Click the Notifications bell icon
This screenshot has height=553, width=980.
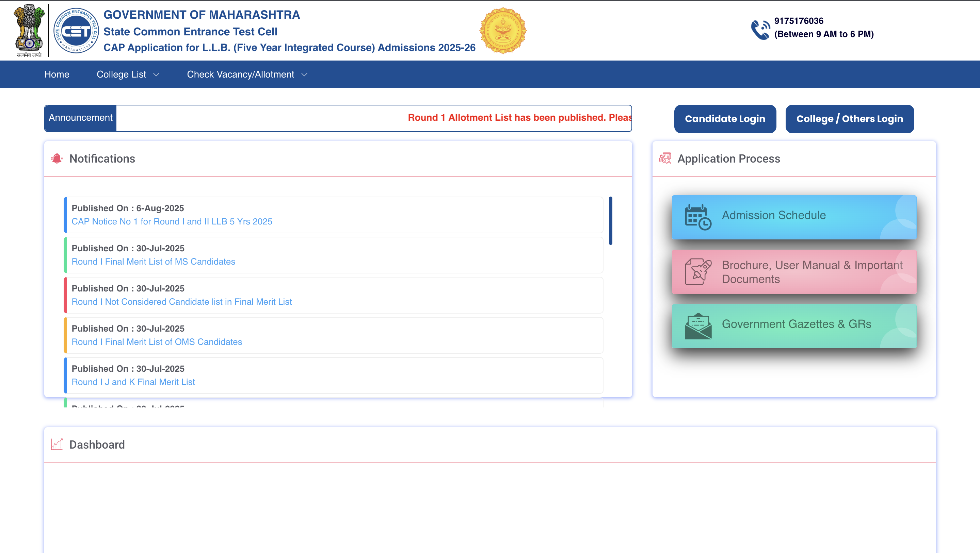click(57, 158)
